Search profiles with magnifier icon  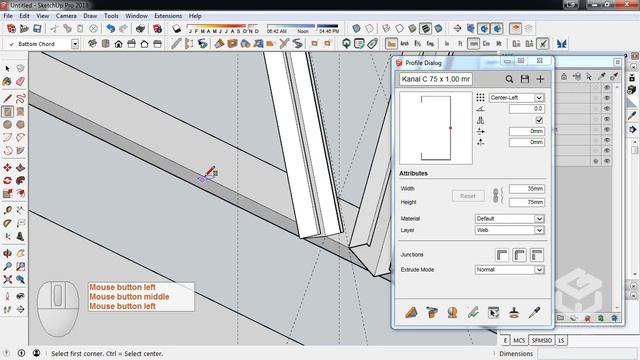[509, 79]
